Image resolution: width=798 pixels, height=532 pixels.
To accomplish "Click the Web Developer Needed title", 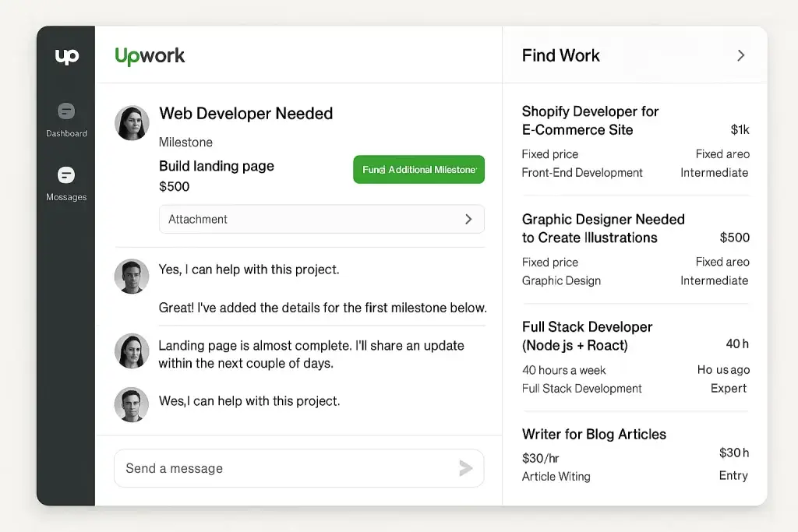I will pos(245,114).
